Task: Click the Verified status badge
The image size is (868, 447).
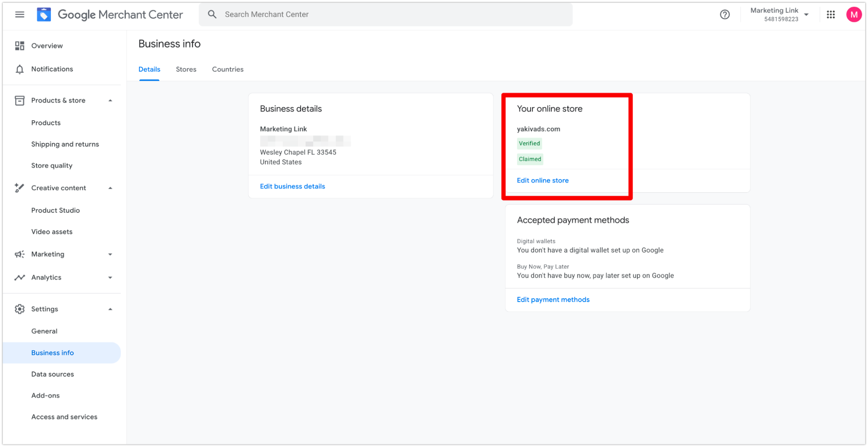Action: click(x=529, y=143)
